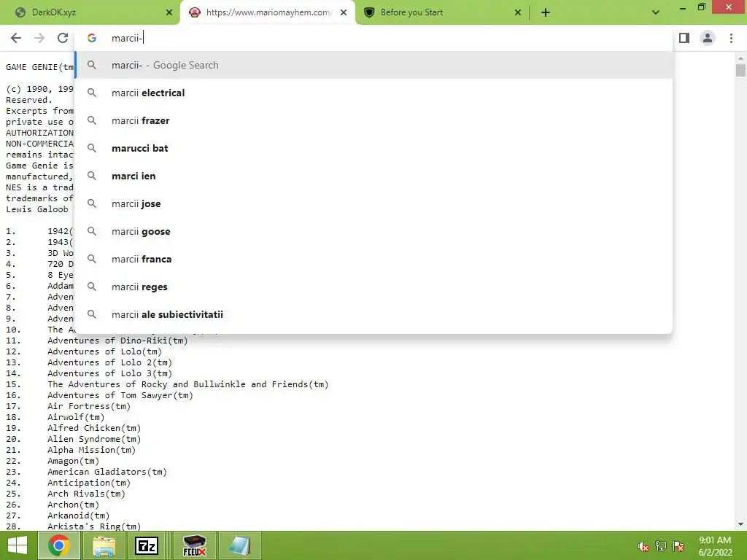Image resolution: width=747 pixels, height=560 pixels.
Task: Click 'American Gladiators(tm)' entry
Action: 107,472
